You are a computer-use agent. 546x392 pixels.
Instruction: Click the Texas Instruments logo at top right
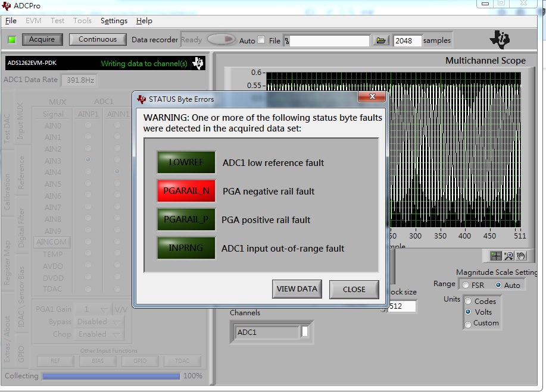500,39
